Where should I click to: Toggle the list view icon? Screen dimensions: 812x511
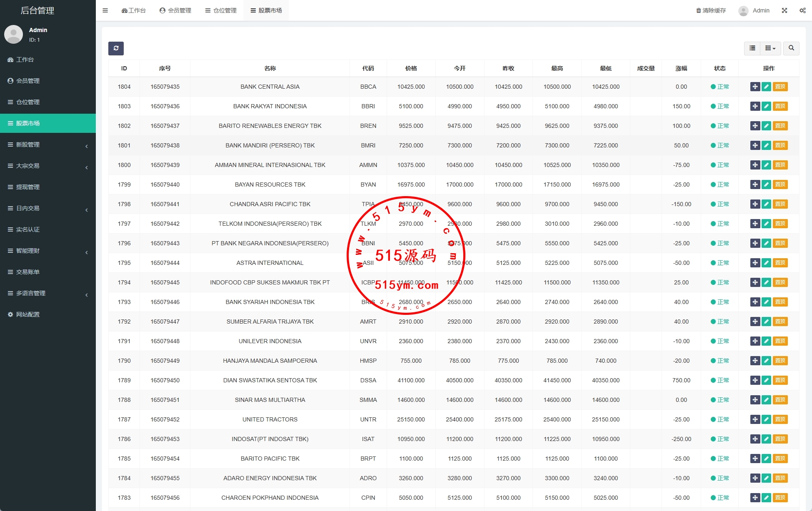[x=752, y=48]
